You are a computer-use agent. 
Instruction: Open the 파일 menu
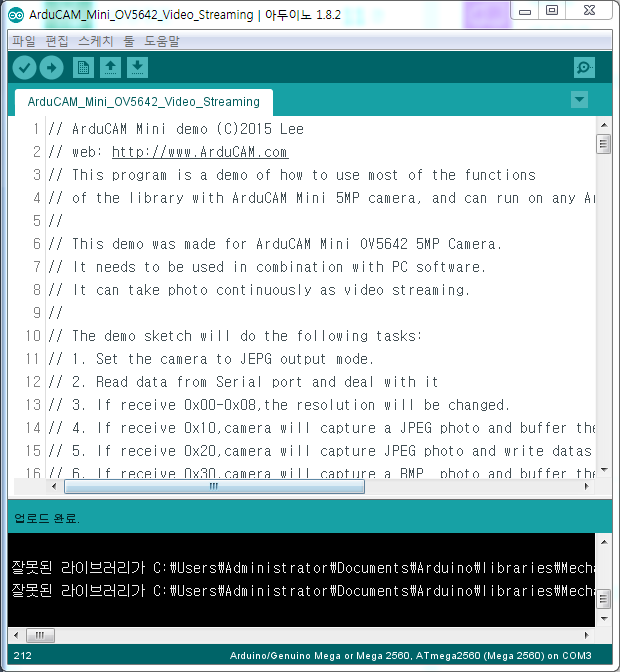(24, 41)
